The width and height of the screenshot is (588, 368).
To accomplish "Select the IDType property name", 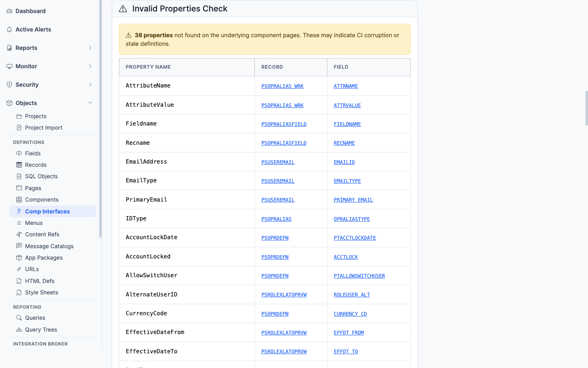I will pyautogui.click(x=136, y=218).
